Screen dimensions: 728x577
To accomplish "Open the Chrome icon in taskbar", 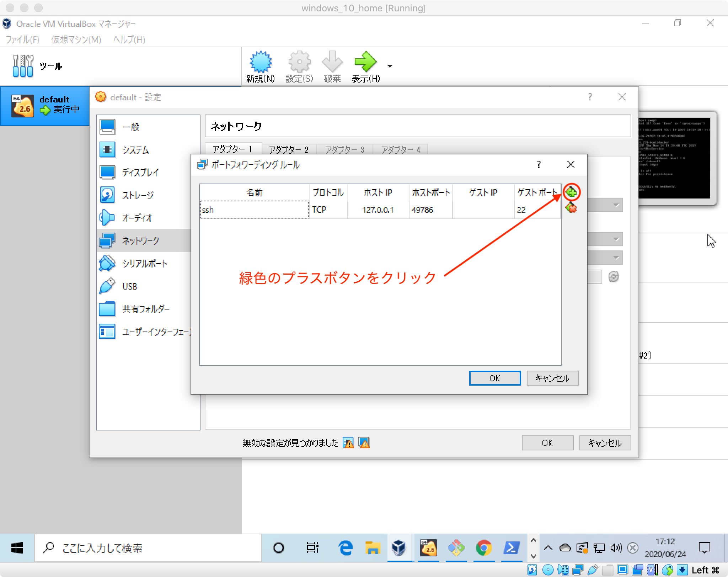I will tap(483, 548).
